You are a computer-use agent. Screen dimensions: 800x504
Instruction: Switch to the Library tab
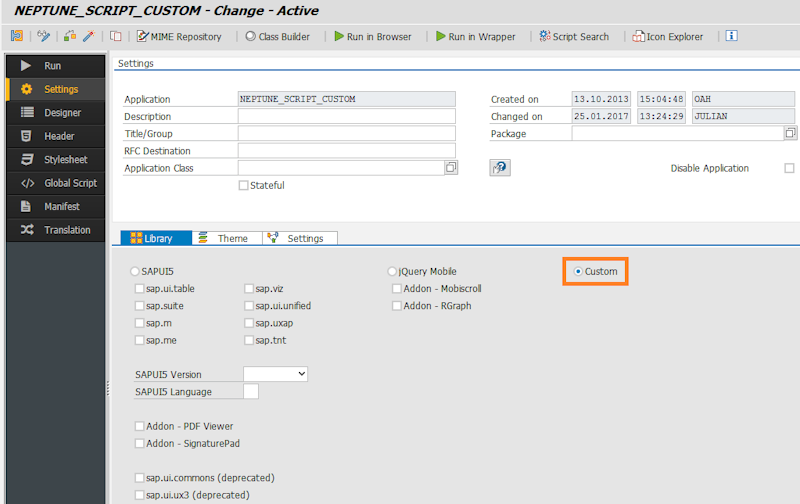(156, 238)
